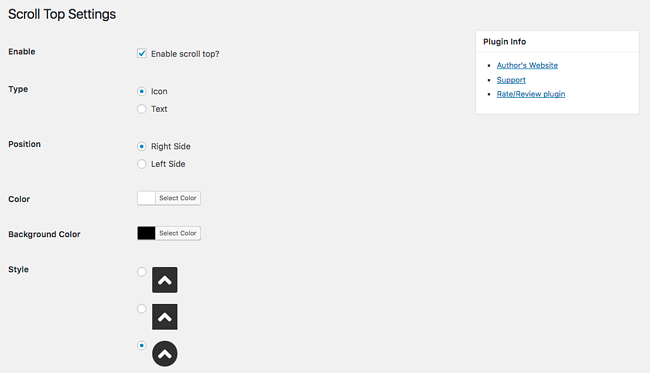This screenshot has width=650, height=373.
Task: Click the 'Right Side' label text
Action: [x=171, y=146]
